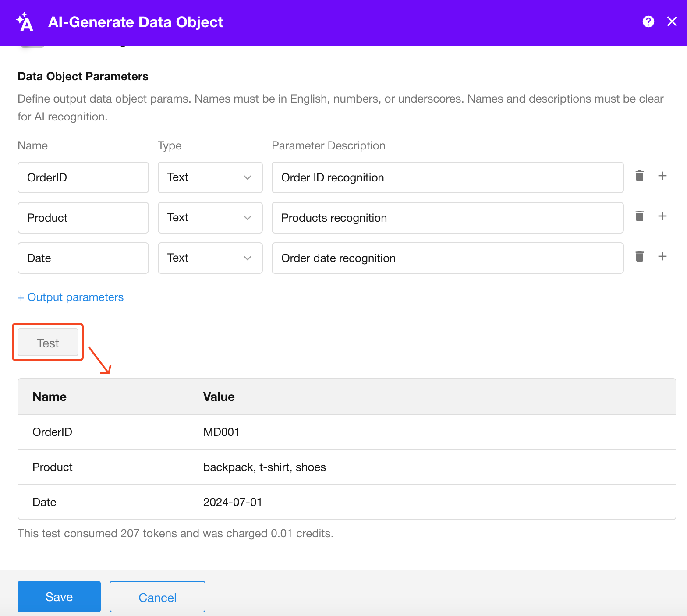Close the AI-Generate Data Object dialog
This screenshot has width=687, height=616.
tap(672, 21)
